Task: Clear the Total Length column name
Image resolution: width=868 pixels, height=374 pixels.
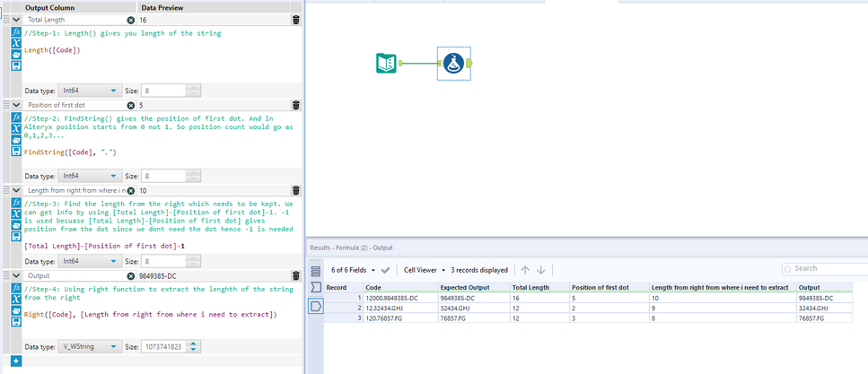Action: (131, 20)
